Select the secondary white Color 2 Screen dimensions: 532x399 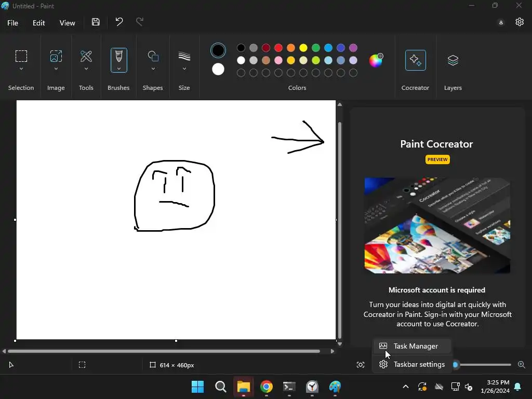click(218, 69)
